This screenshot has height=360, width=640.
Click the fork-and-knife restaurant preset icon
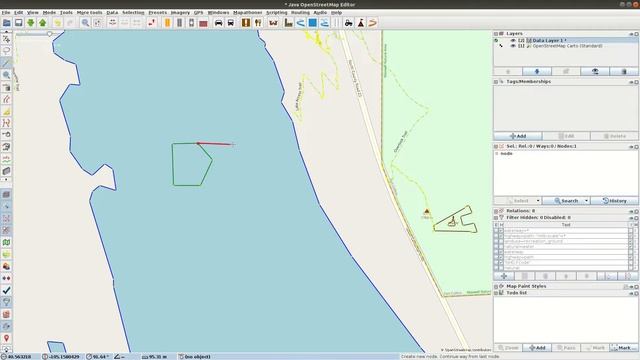(258, 23)
